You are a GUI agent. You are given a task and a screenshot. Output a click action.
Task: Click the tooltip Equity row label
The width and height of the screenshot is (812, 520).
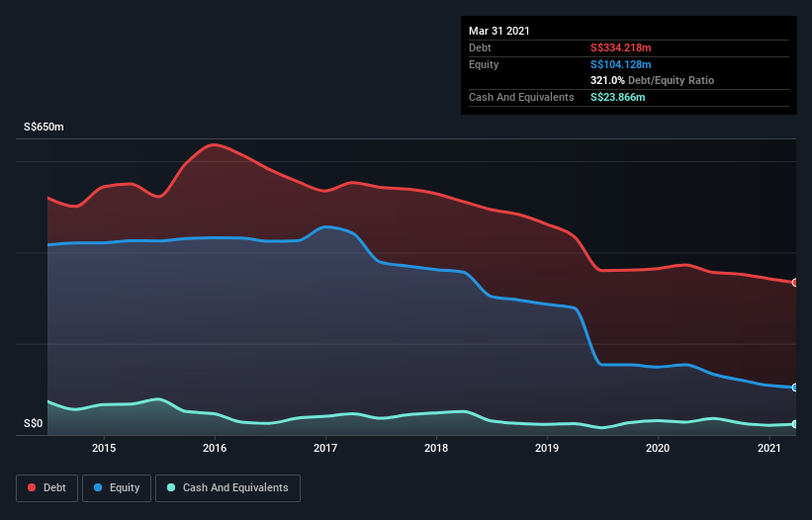coord(484,64)
